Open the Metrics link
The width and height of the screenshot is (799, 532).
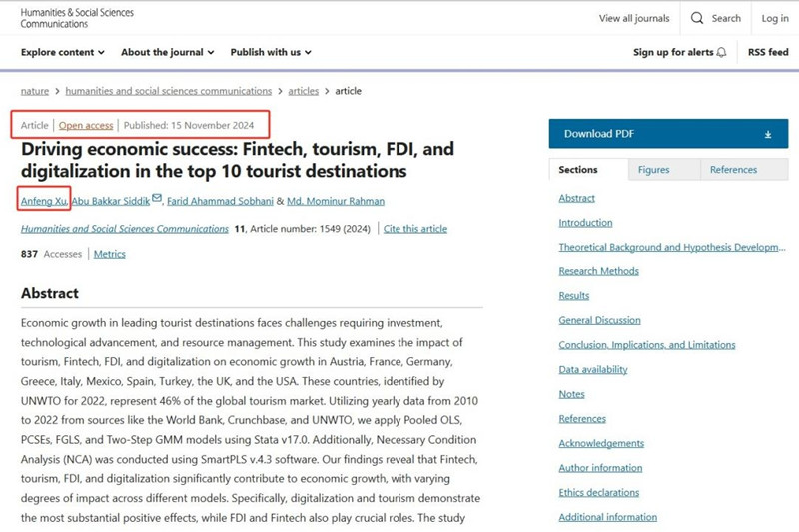click(110, 254)
